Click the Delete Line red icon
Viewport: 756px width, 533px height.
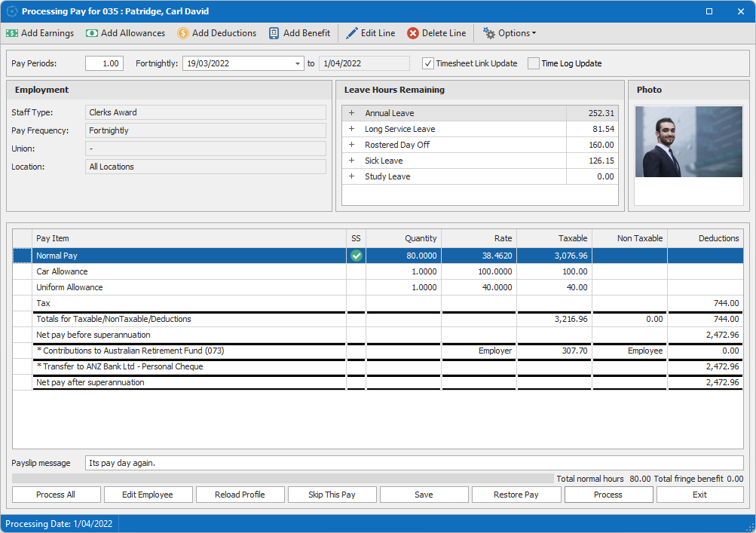click(x=413, y=33)
